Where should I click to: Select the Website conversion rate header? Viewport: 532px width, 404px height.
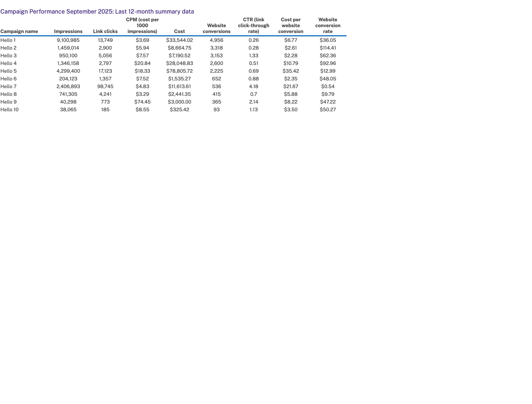click(328, 26)
